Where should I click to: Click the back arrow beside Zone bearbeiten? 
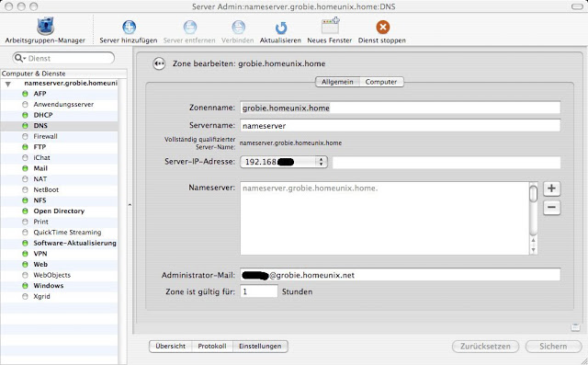[x=159, y=63]
